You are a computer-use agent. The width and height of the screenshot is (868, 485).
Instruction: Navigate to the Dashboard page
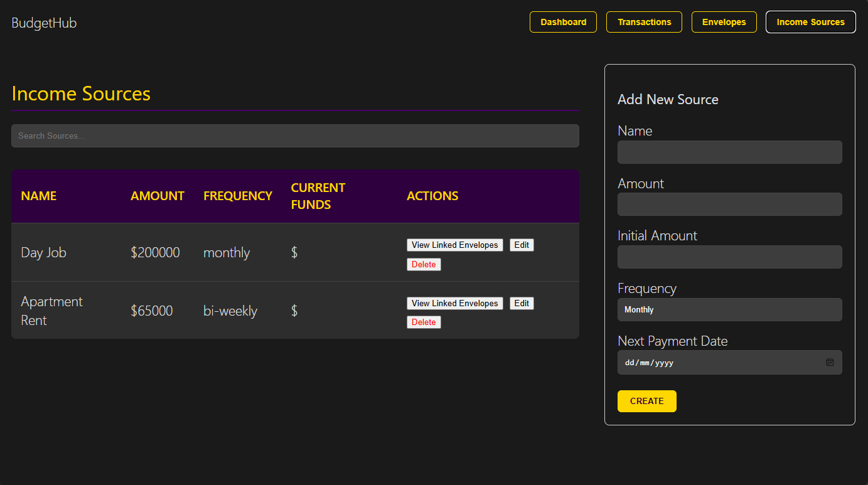coord(563,21)
